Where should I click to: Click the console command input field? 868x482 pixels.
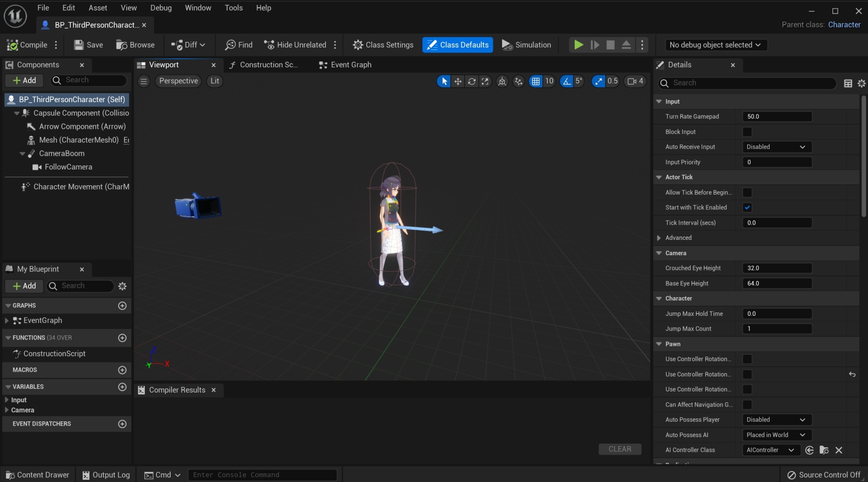pos(262,474)
